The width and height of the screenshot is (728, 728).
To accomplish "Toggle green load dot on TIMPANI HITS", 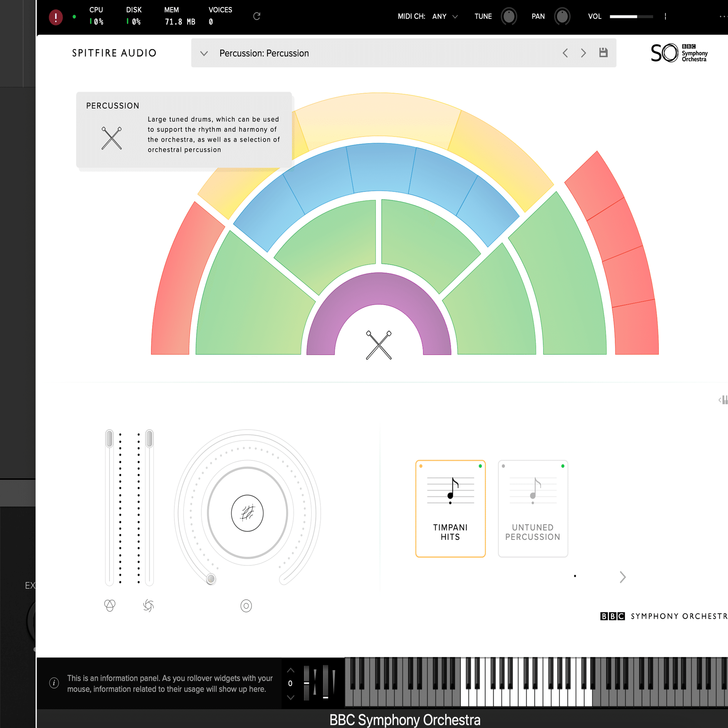I will tap(480, 466).
